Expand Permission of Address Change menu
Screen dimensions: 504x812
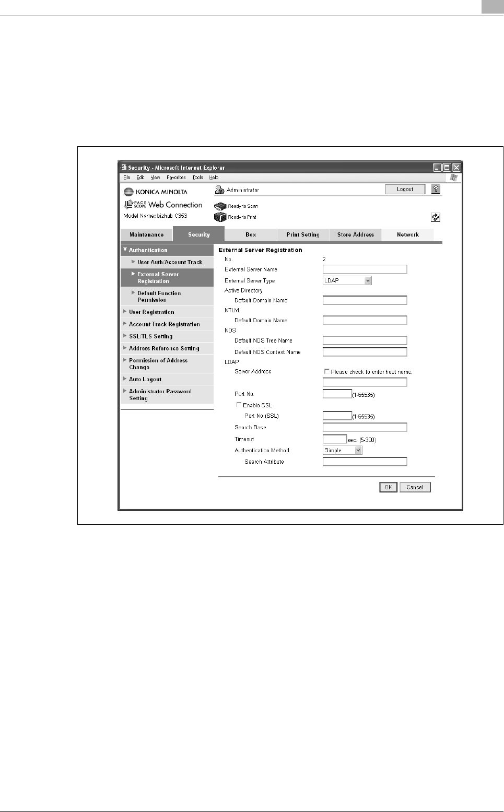[x=167, y=364]
